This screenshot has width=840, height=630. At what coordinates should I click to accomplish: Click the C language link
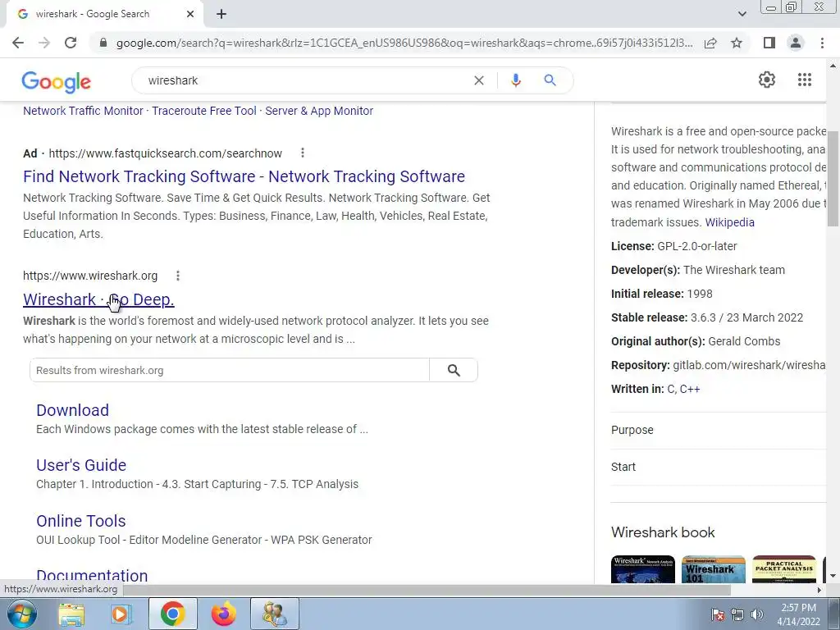tap(671, 390)
